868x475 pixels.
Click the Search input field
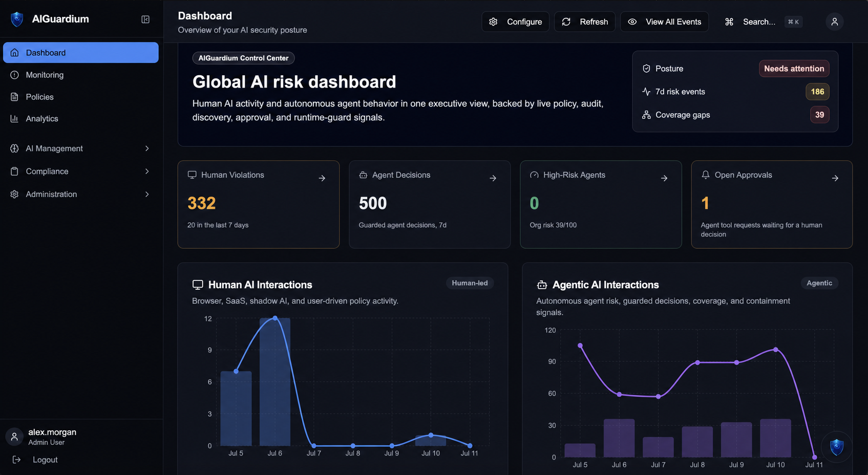coord(764,22)
